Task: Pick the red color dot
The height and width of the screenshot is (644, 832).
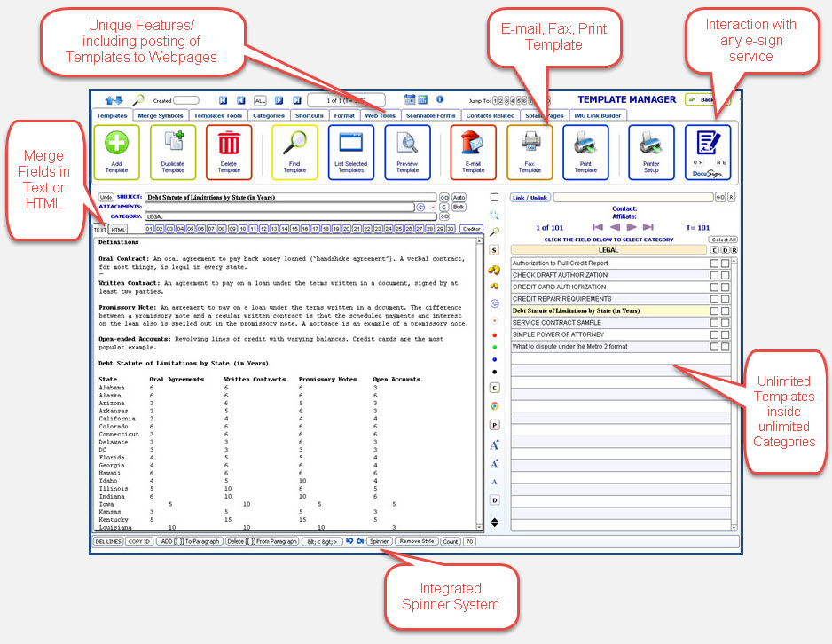Action: pyautogui.click(x=494, y=334)
